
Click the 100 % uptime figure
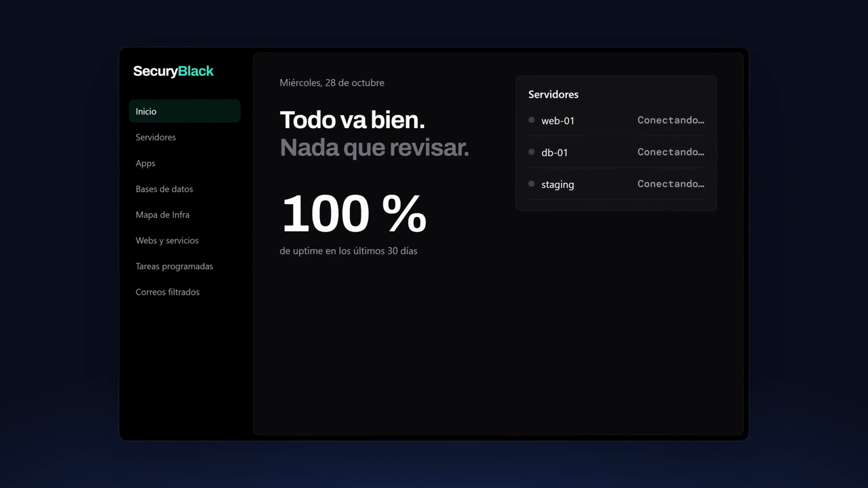pyautogui.click(x=354, y=213)
